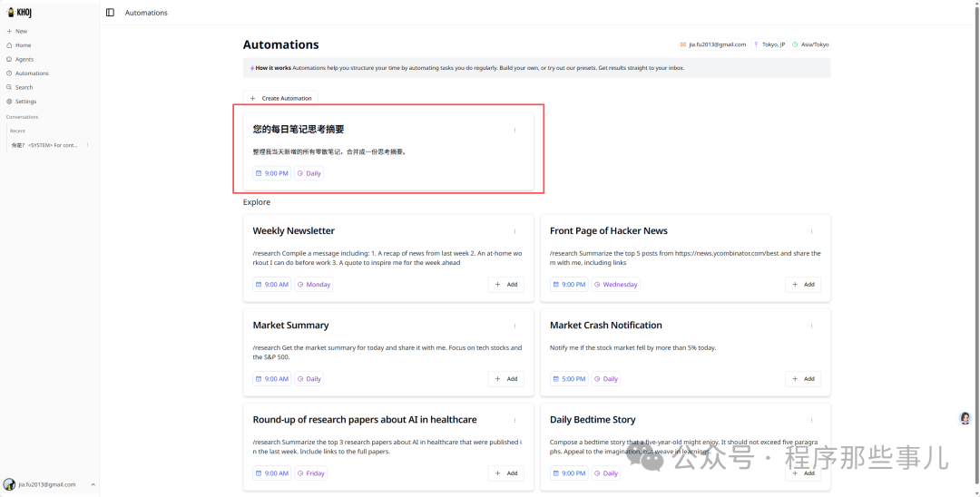Click Monday badge on Weekly Newsletter
Viewport: 980px width, 497px height.
(314, 284)
